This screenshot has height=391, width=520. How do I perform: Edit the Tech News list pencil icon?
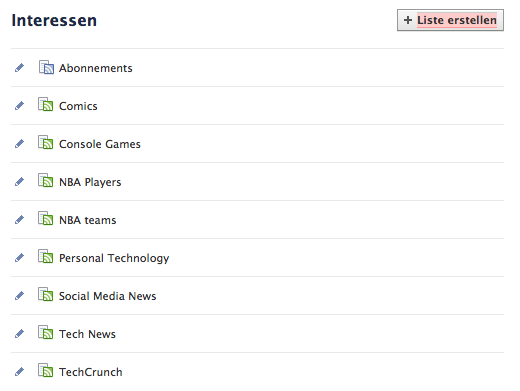point(20,334)
